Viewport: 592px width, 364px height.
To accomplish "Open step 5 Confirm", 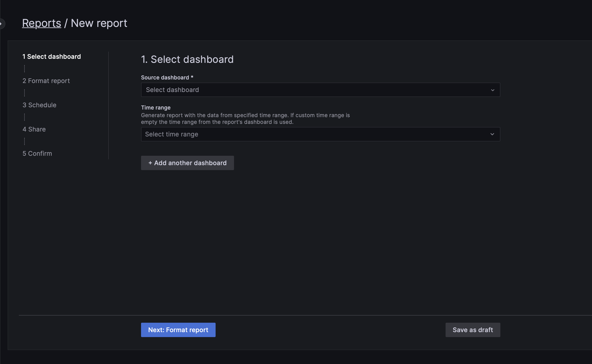I will tap(37, 153).
